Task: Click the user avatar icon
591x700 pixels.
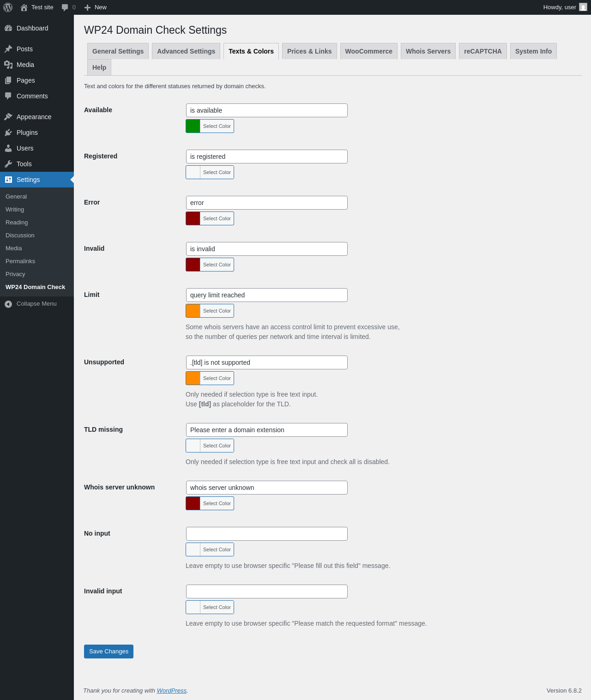Action: [583, 7]
